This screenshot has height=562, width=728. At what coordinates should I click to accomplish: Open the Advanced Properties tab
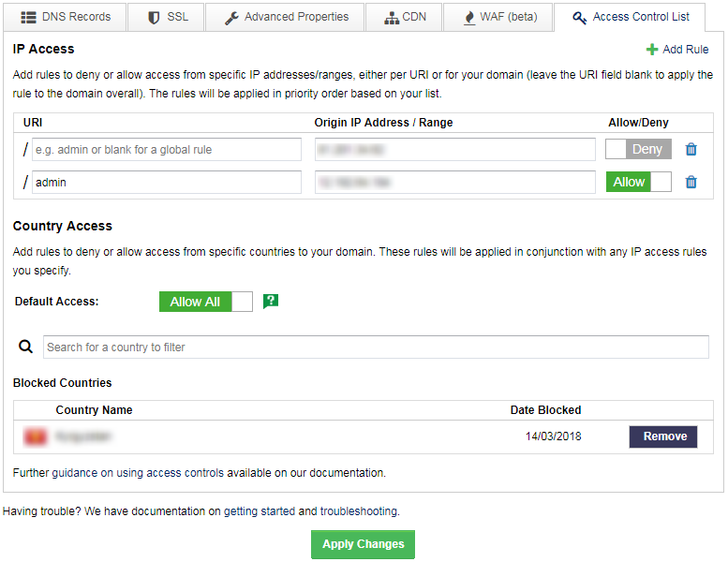287,17
